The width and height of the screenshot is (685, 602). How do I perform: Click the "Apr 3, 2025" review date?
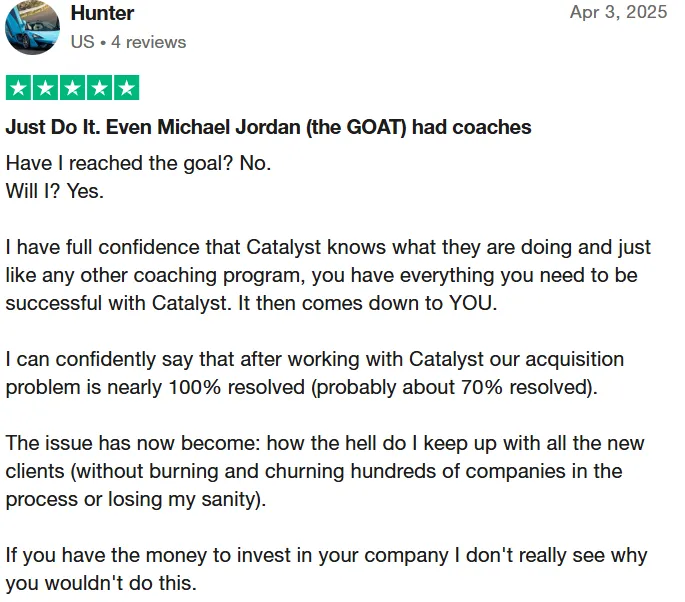[619, 12]
